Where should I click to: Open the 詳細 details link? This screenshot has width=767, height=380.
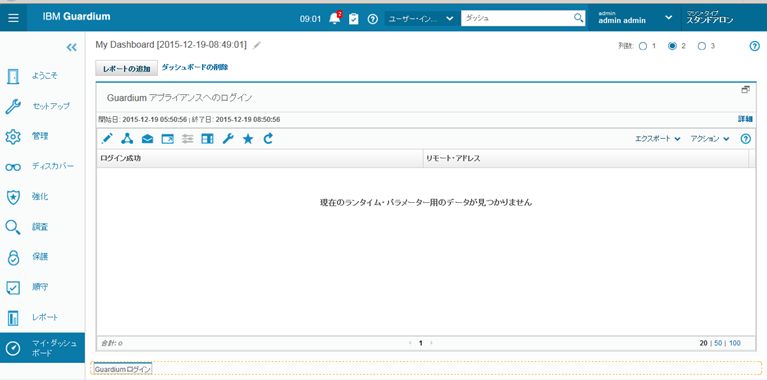(745, 119)
